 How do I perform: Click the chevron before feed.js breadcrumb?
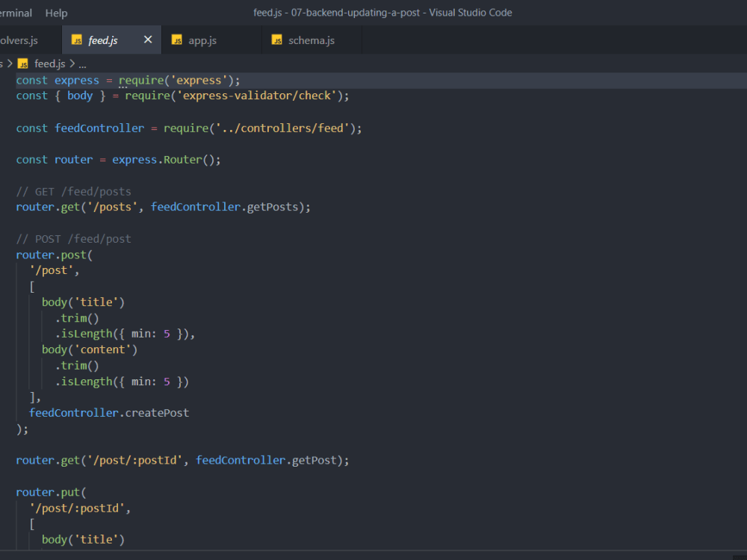coord(10,63)
